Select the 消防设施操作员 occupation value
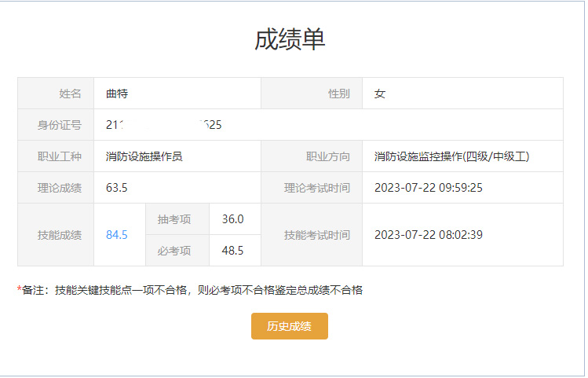 tap(144, 156)
